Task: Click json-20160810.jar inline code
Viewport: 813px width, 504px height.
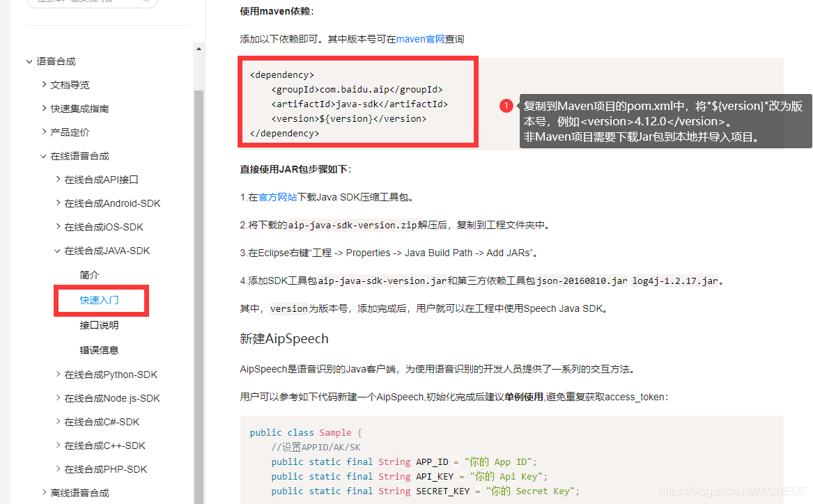Action: [582, 281]
